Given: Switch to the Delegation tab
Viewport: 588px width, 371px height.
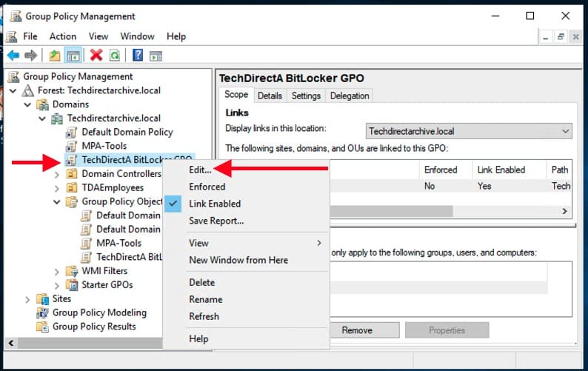Looking at the screenshot, I should pos(349,96).
